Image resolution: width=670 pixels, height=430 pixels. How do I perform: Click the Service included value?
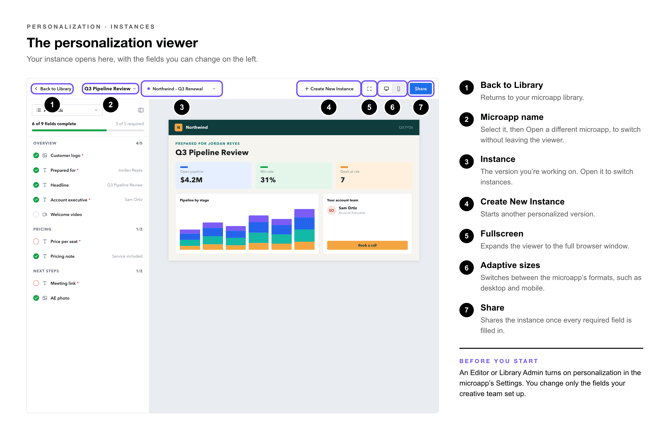pyautogui.click(x=127, y=256)
